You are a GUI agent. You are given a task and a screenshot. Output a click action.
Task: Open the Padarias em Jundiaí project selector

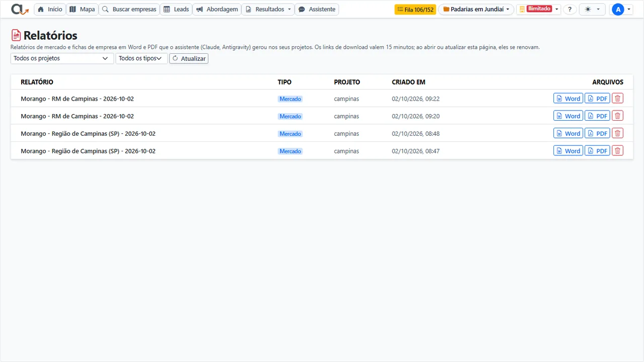tap(476, 9)
